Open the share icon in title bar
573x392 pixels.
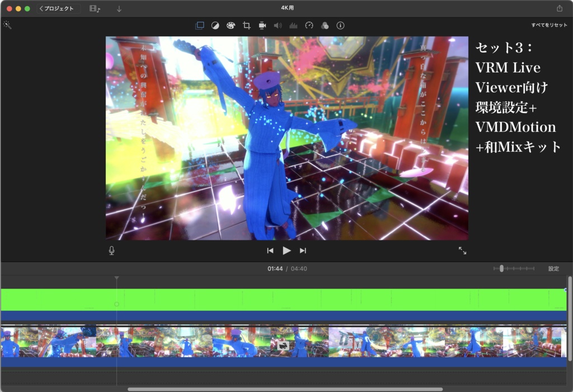click(559, 8)
